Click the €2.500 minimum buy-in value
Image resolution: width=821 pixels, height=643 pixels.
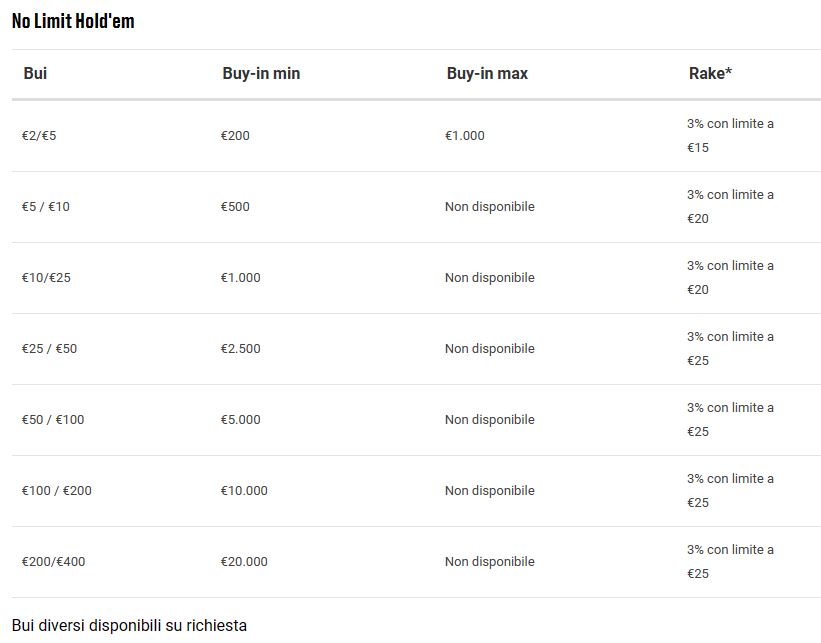(240, 349)
